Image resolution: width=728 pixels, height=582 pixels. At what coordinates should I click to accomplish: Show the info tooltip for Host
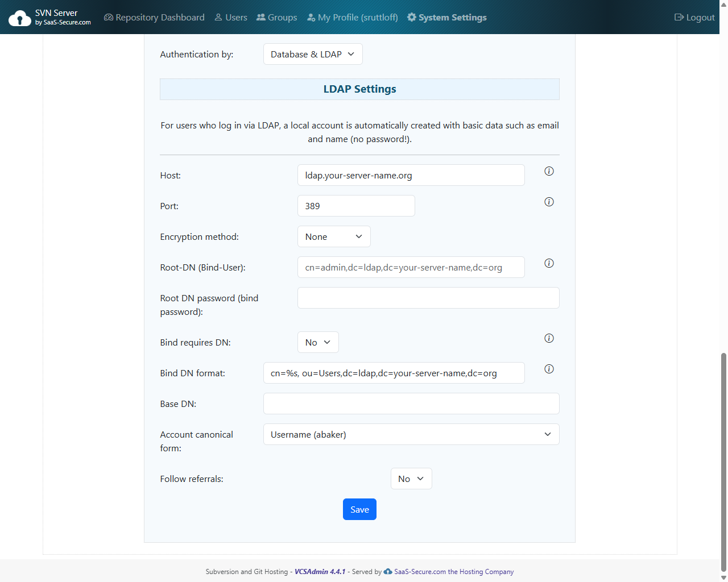pos(549,171)
